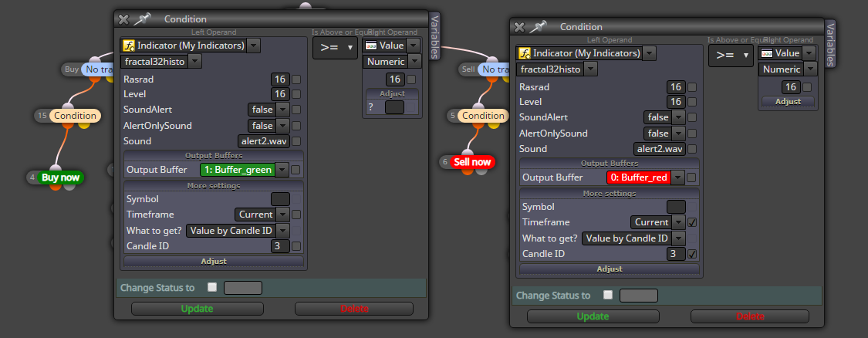This screenshot has width=868, height=338.
Task: Toggle Output Buffer checkbox in left panel
Action: pos(296,170)
